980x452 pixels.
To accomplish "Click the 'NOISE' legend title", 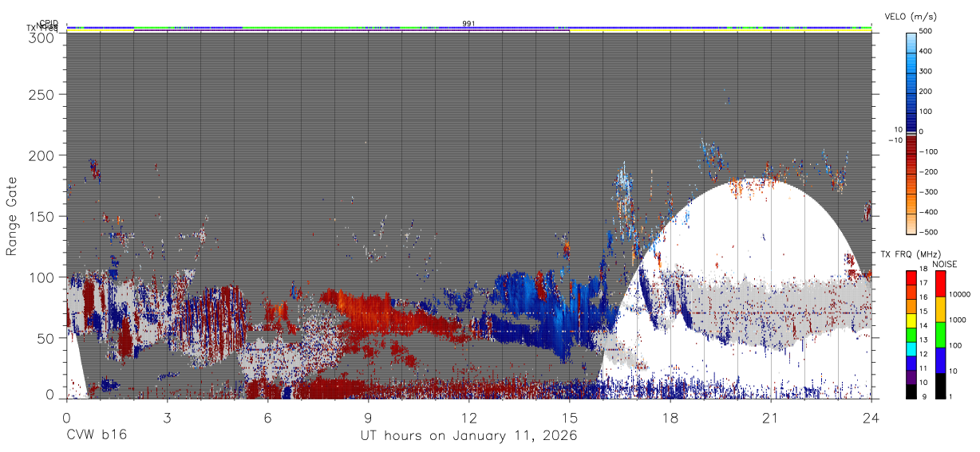I will [944, 264].
